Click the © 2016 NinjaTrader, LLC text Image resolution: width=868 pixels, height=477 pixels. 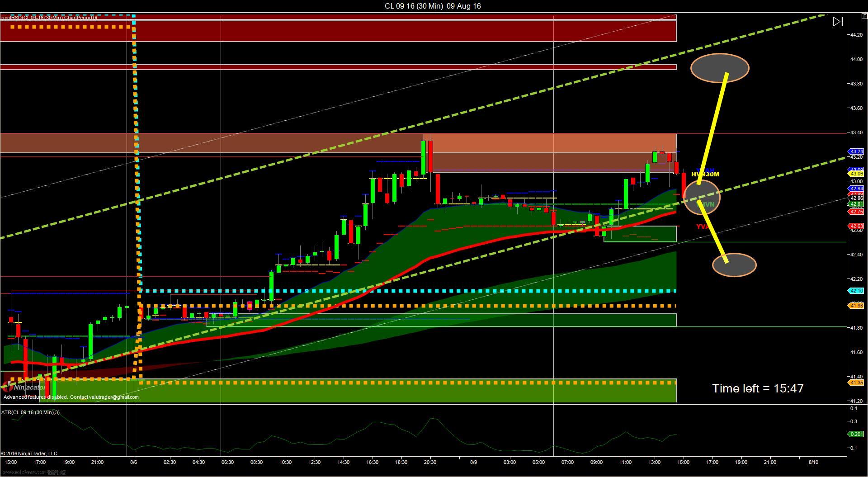[x=29, y=453]
